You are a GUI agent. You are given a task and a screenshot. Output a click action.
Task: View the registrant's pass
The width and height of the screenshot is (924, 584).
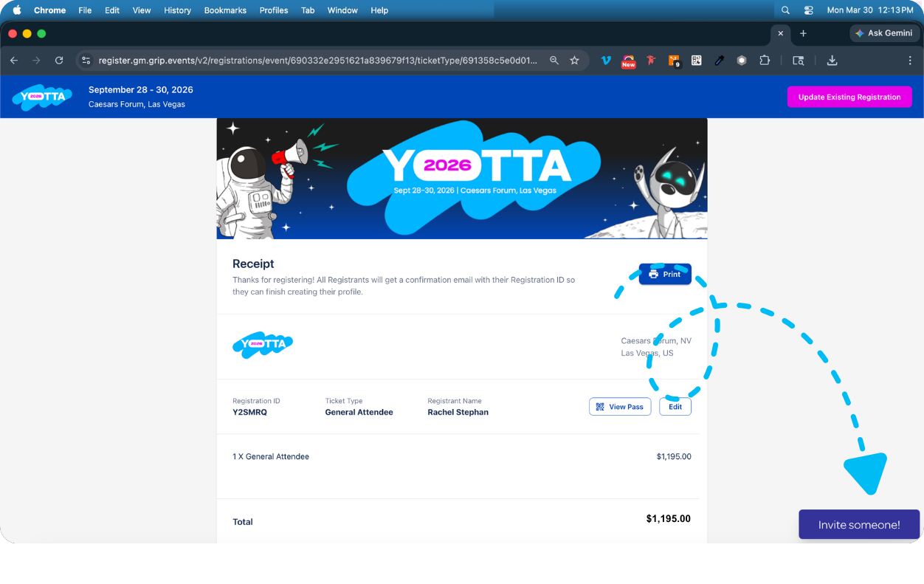(620, 407)
